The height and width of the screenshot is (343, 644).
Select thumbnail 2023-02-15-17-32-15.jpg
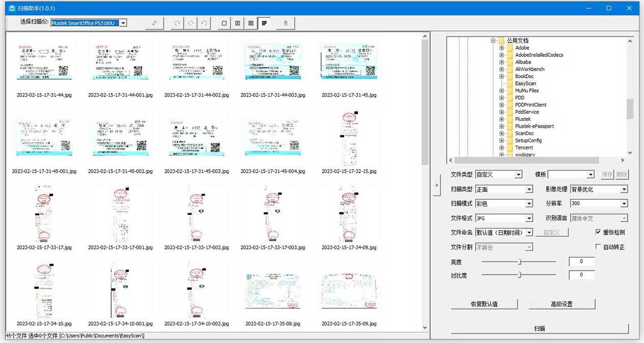(x=348, y=137)
